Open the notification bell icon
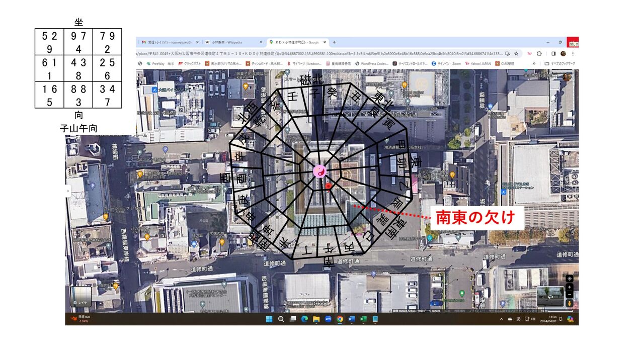 [560, 319]
